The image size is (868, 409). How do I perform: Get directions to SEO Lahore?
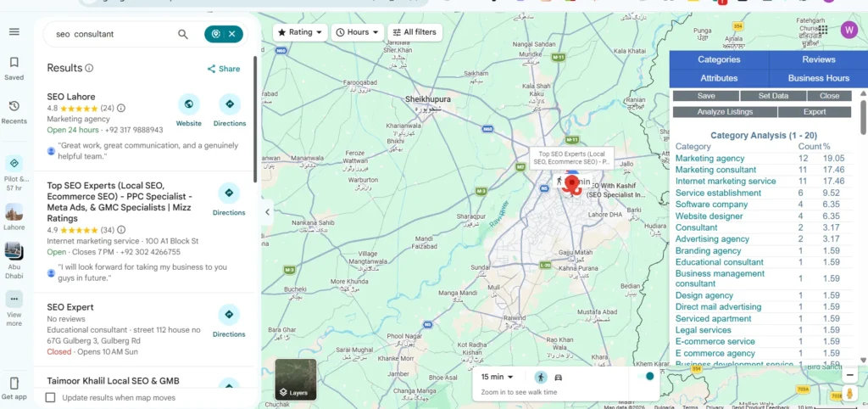229,104
